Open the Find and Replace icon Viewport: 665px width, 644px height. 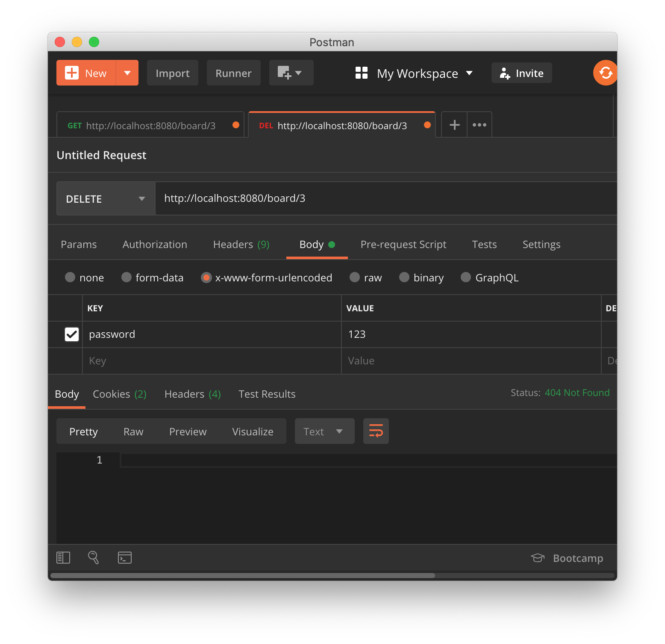[x=94, y=558]
